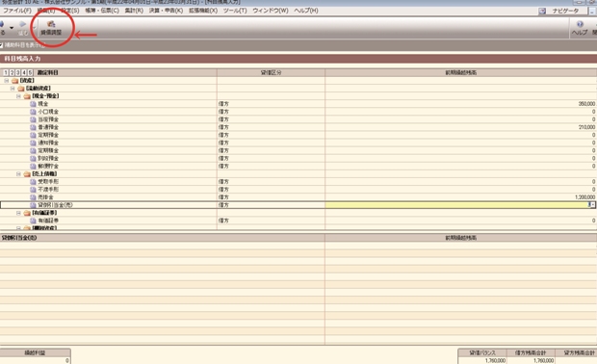The width and height of the screenshot is (597, 364).
Task: Open the 拡張機能(X) menu
Action: point(203,11)
